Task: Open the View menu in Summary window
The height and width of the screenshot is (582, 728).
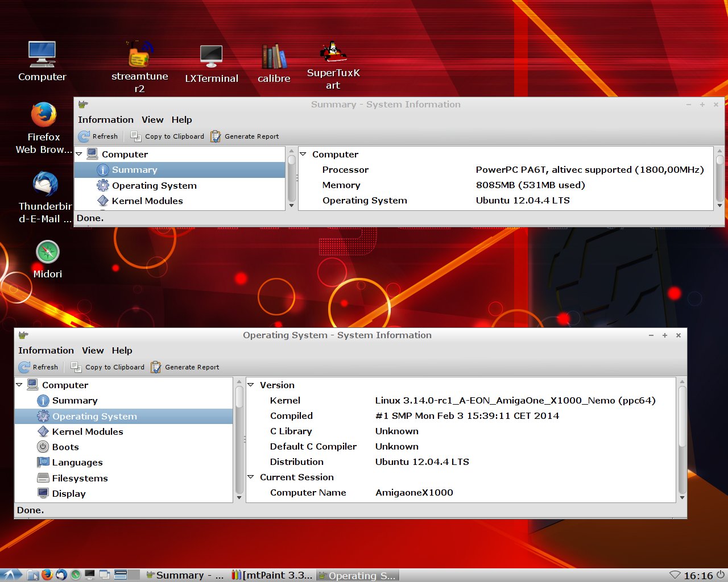Action: [x=152, y=120]
